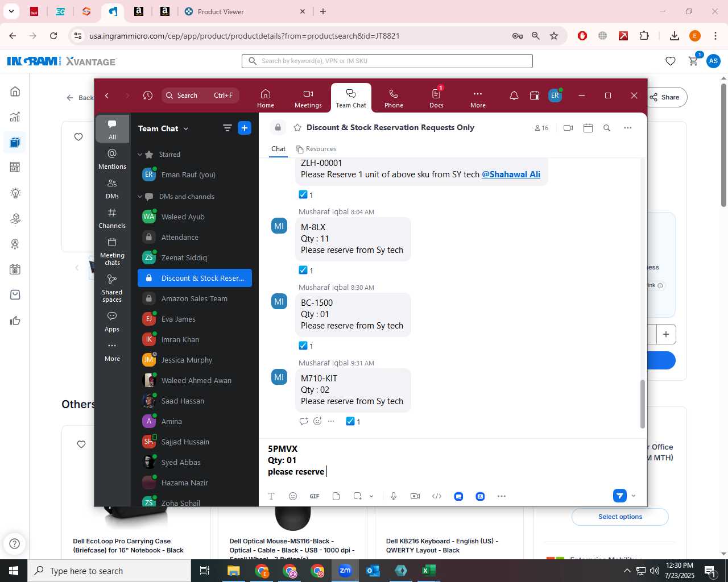This screenshot has height=582, width=728.
Task: Toggle checkmark reaction on ZLH-00001 message
Action: [306, 195]
